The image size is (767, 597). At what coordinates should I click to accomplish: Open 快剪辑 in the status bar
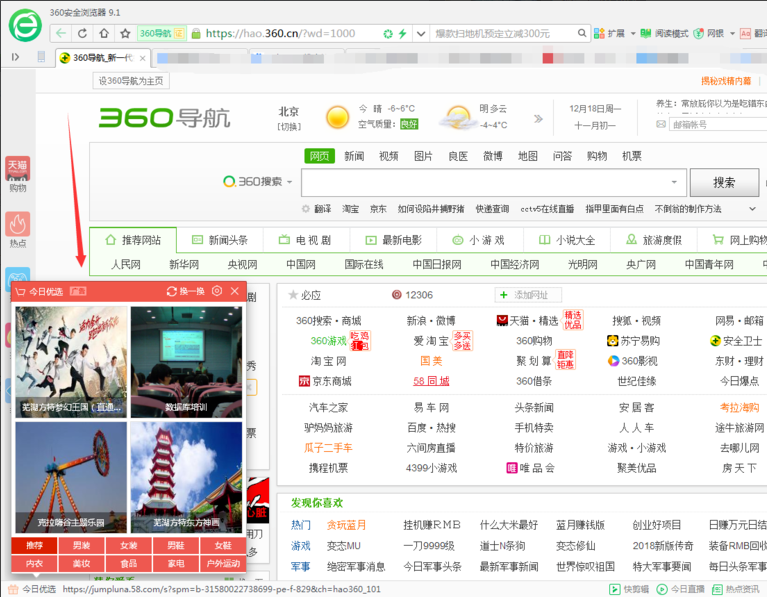coord(629,589)
